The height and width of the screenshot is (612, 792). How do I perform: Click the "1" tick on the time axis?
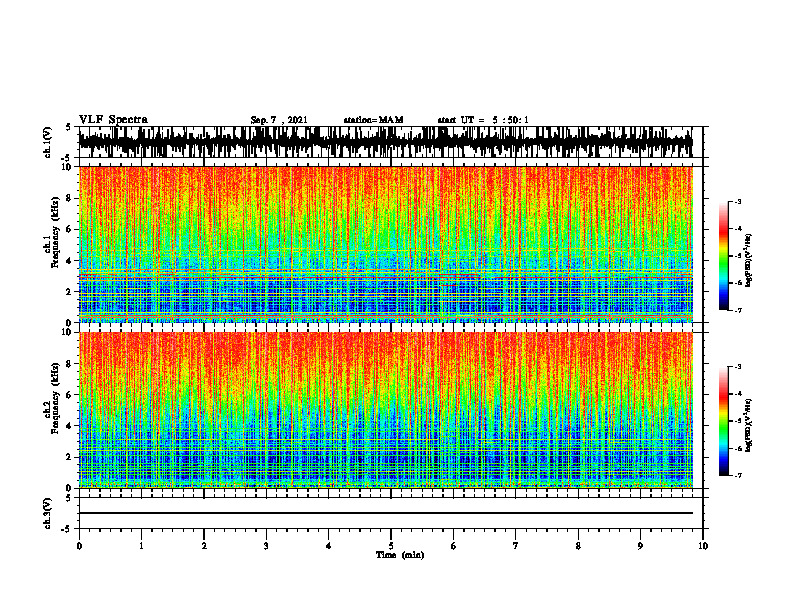pyautogui.click(x=141, y=546)
